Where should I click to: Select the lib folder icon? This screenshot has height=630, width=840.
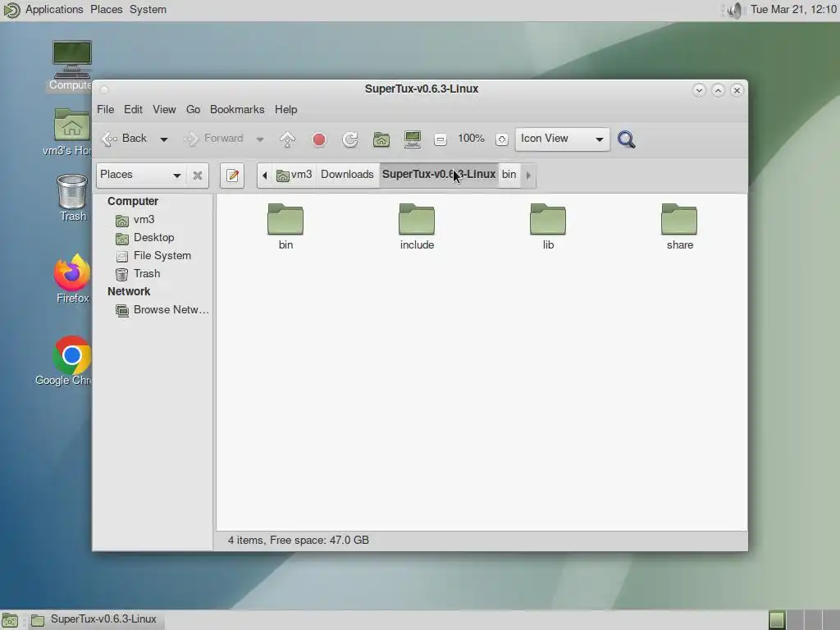pos(548,218)
